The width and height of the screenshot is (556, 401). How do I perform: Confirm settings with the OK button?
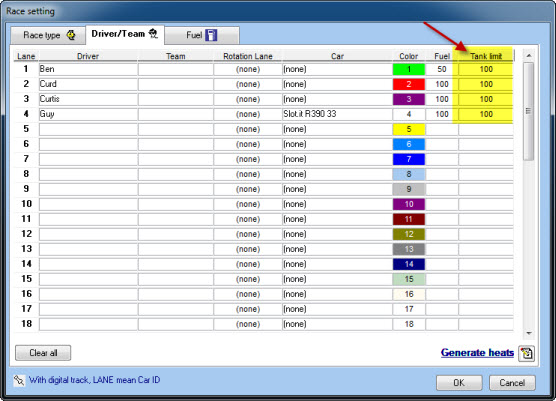point(459,383)
